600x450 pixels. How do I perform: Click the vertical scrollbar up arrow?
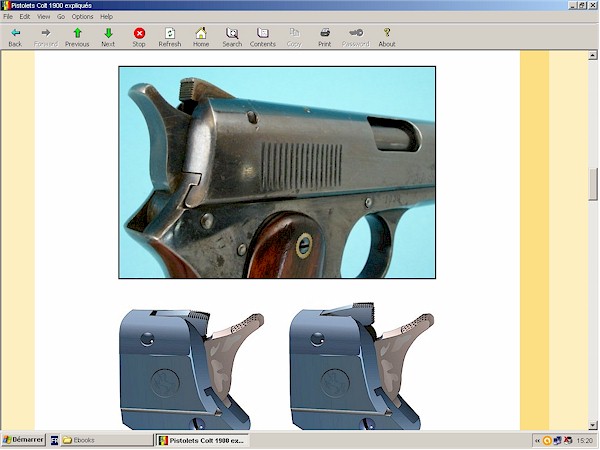(x=593, y=56)
